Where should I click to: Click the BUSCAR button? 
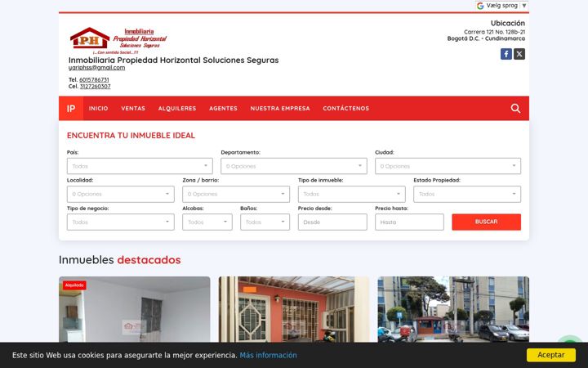[x=486, y=222]
